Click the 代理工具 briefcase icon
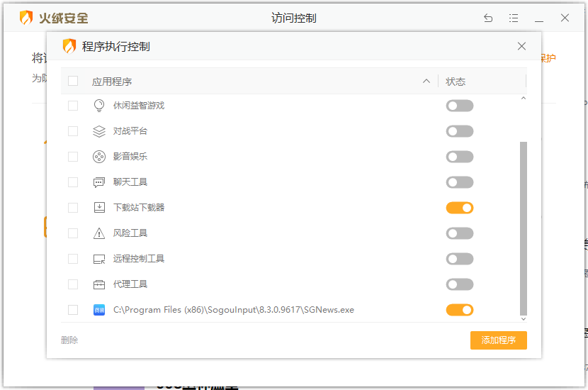 [x=99, y=284]
